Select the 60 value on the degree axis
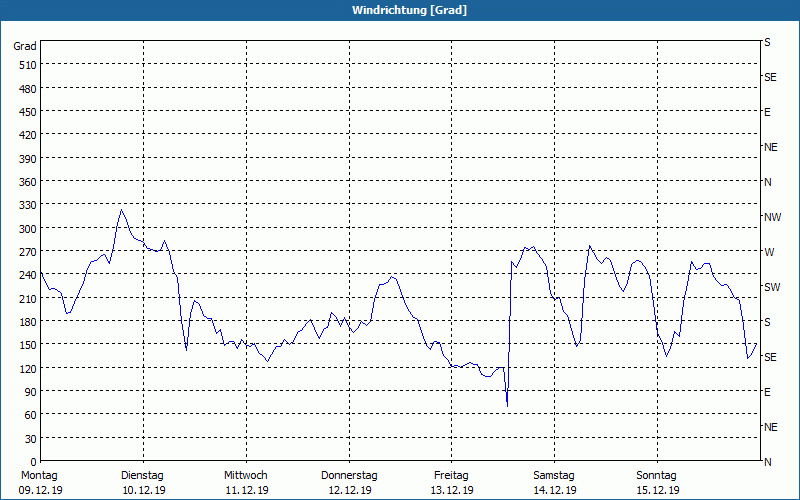This screenshot has width=800, height=500. [31, 415]
